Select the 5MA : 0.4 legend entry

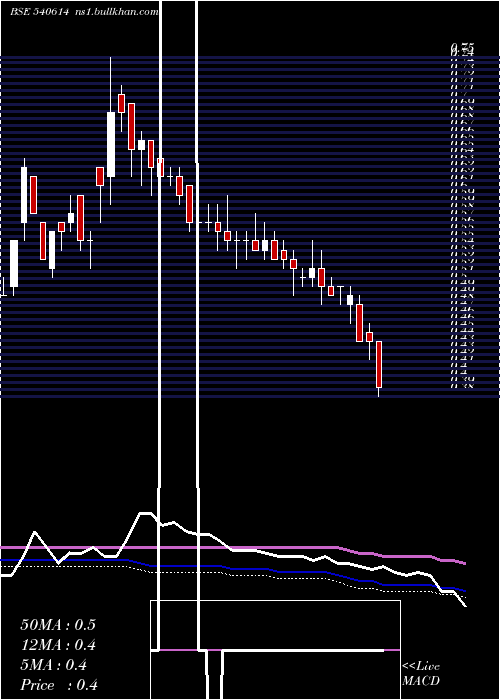point(54,665)
